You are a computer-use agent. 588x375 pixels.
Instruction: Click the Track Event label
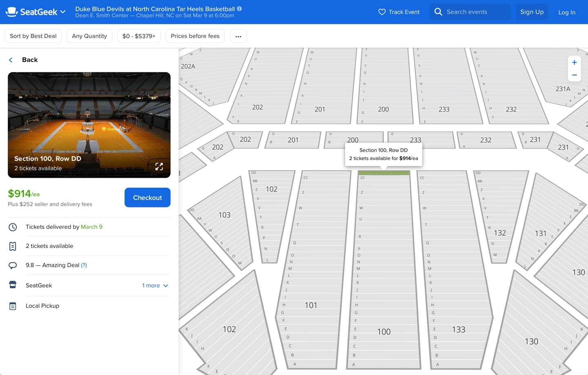coord(404,12)
